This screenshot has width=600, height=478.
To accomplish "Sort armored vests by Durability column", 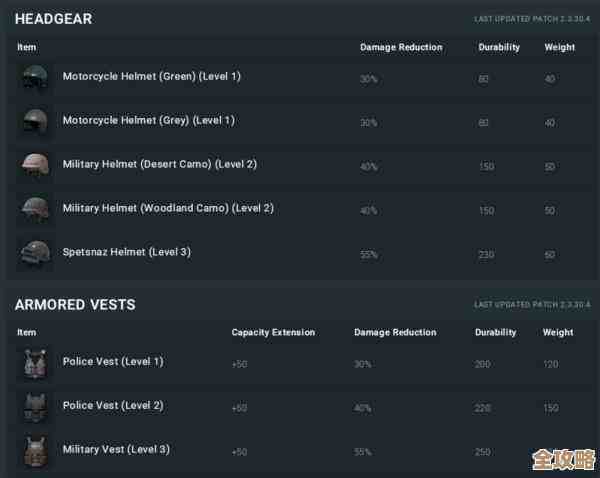I will pyautogui.click(x=495, y=332).
